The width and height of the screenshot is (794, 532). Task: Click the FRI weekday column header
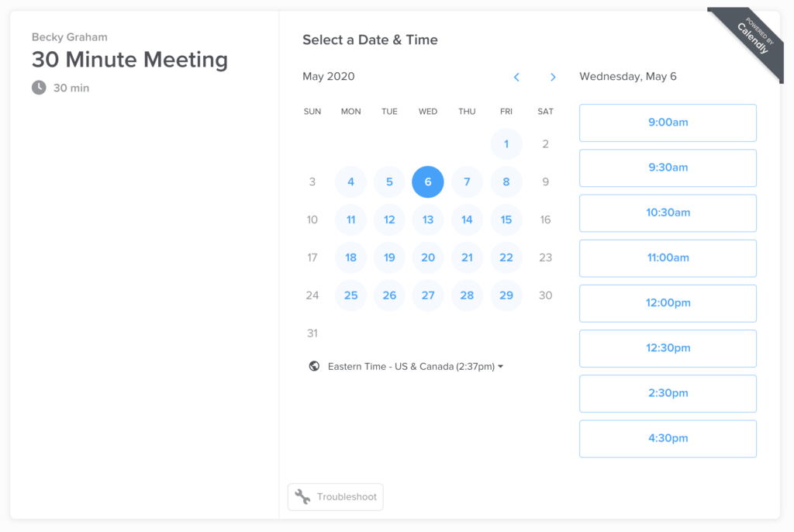(x=506, y=112)
